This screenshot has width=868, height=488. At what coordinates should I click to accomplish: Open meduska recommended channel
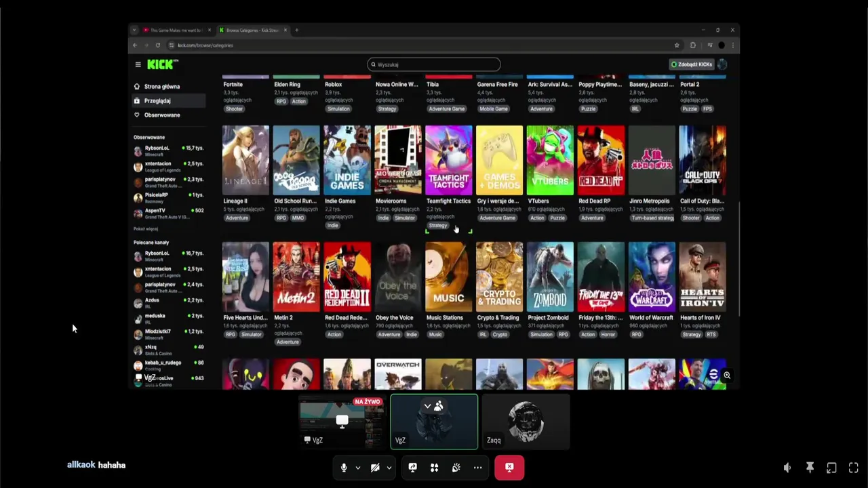tap(169, 319)
